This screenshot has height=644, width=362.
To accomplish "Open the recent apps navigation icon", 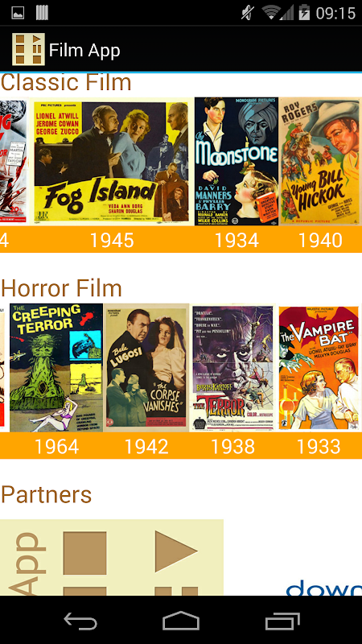I will click(x=282, y=621).
